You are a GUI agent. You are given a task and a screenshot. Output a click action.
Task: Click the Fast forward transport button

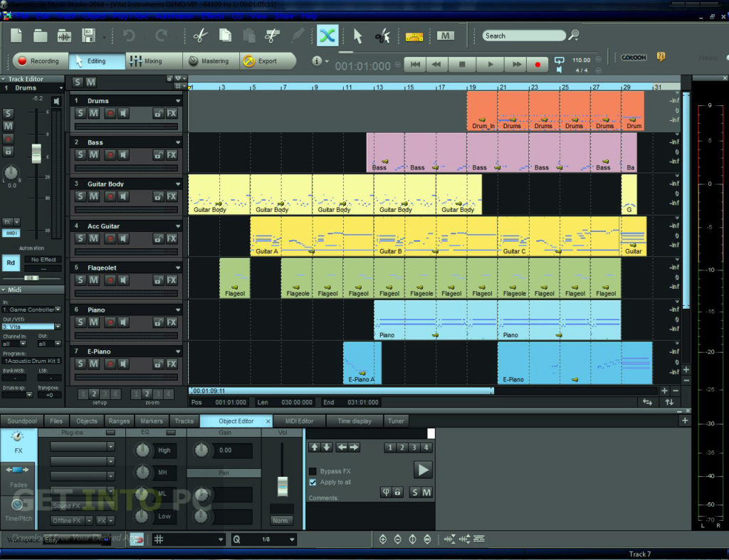tap(517, 65)
